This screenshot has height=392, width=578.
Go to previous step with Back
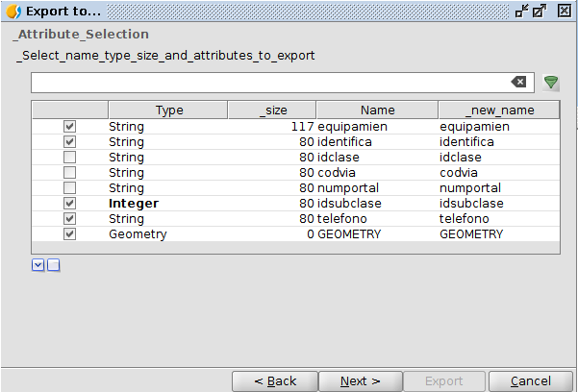click(x=275, y=381)
